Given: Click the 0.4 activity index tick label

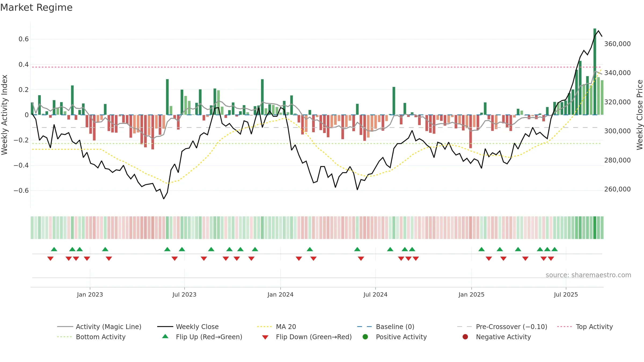Looking at the screenshot, I should 24,64.
